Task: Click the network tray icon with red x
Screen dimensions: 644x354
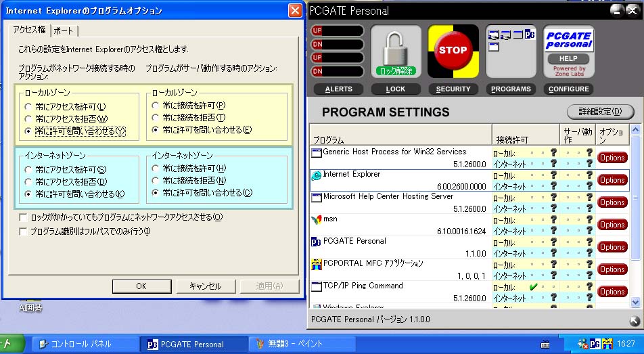Action: pos(582,344)
